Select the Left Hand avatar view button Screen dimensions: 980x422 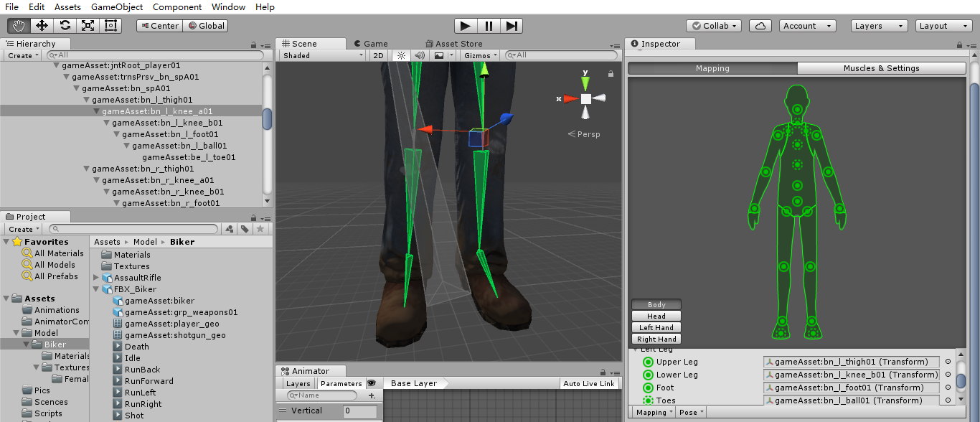[656, 327]
